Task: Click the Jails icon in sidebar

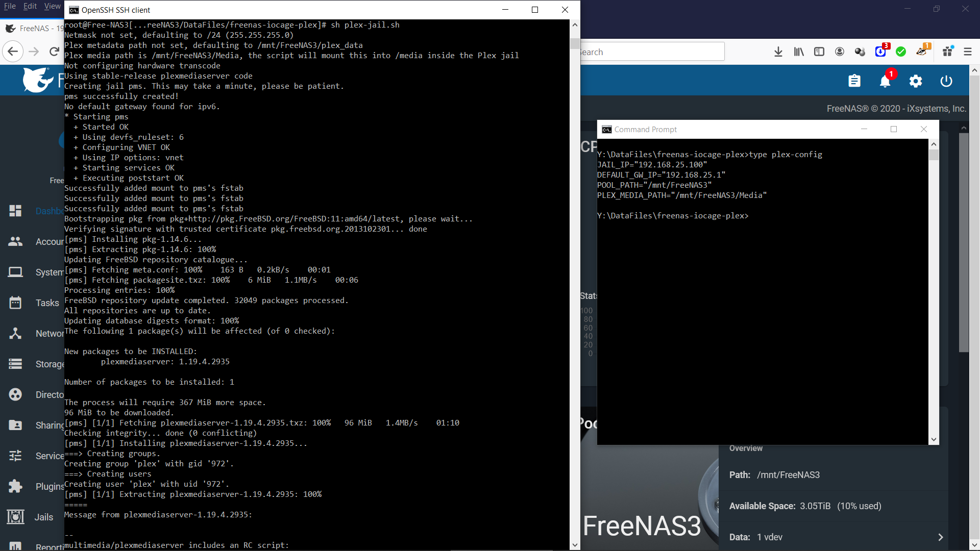Action: pos(15,517)
